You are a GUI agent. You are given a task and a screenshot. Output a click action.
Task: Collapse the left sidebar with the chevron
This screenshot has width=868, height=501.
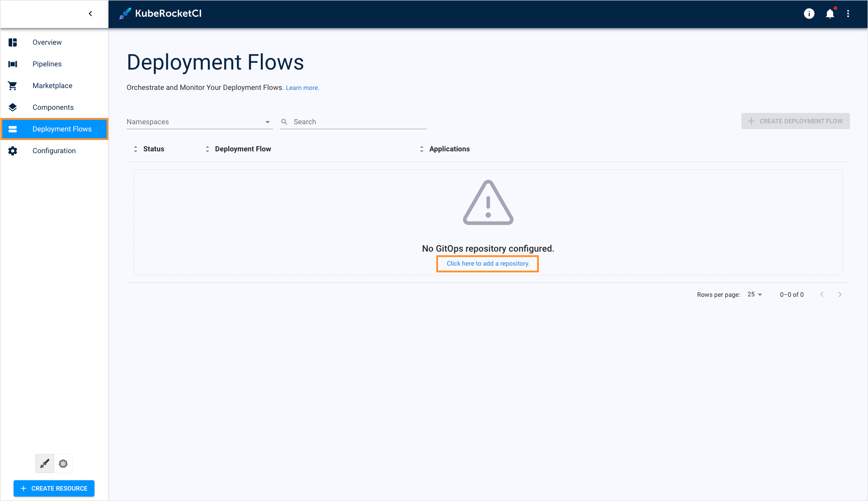coord(90,14)
